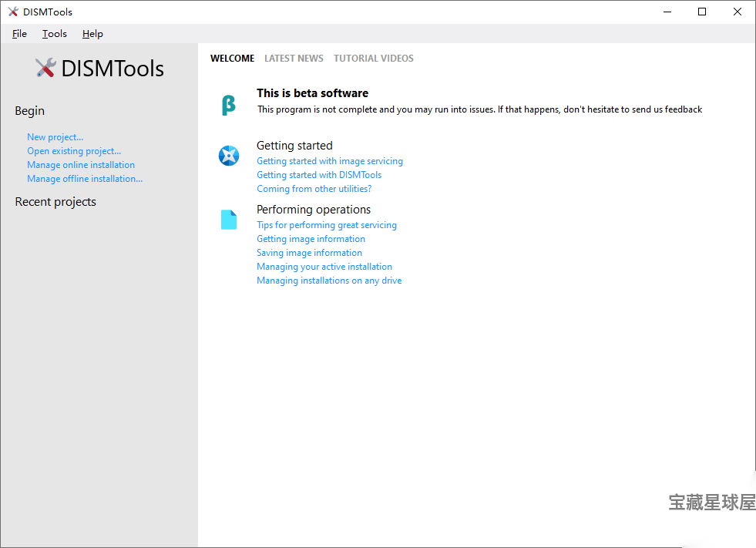Open Managing installations on any drive
756x548 pixels.
coord(329,281)
